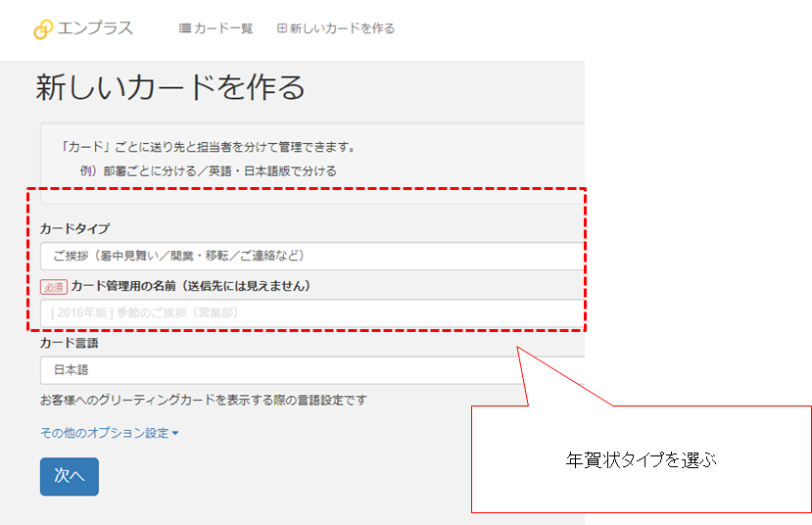Click the caret arrow after その他のオプション設定
The image size is (812, 525).
pyautogui.click(x=175, y=433)
